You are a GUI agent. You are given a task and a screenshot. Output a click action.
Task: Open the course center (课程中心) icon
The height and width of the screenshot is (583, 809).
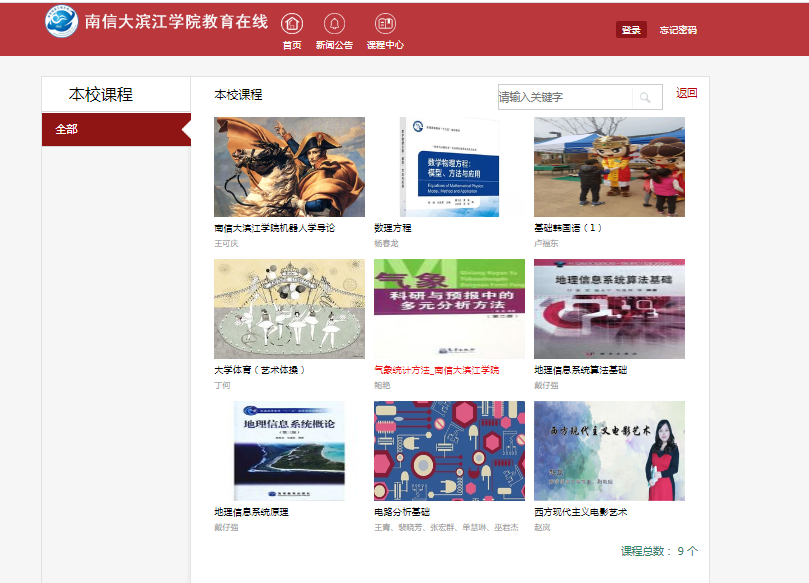pos(385,24)
